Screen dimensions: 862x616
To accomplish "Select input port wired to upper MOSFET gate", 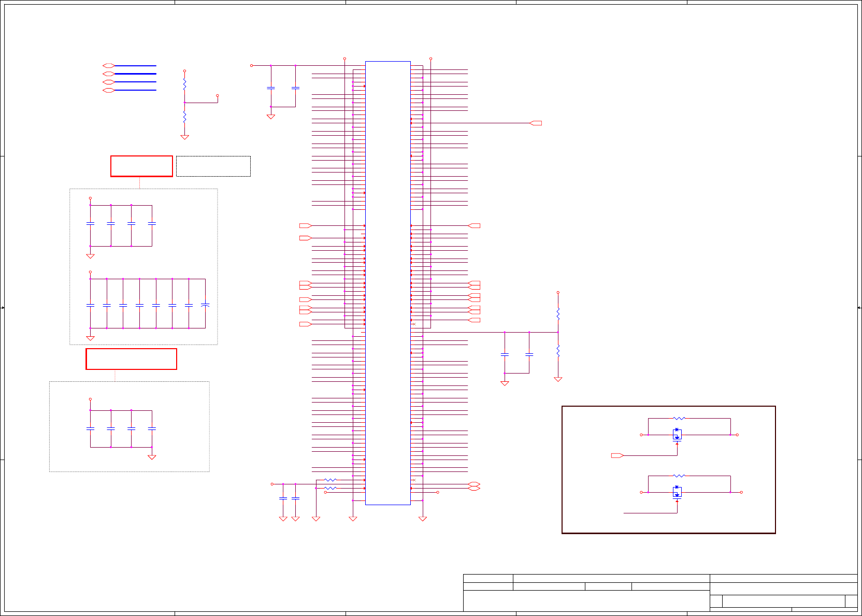I will click(617, 455).
